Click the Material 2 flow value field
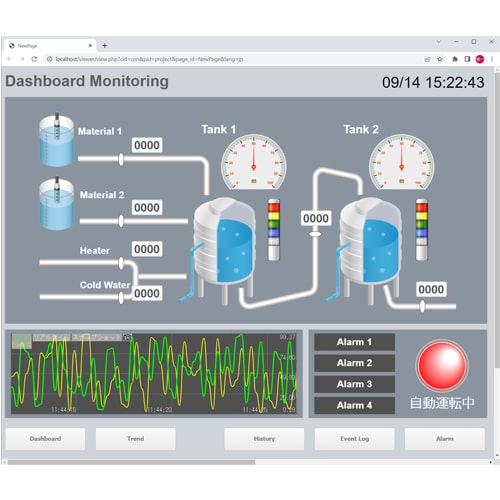The image size is (500, 500). coord(147,207)
